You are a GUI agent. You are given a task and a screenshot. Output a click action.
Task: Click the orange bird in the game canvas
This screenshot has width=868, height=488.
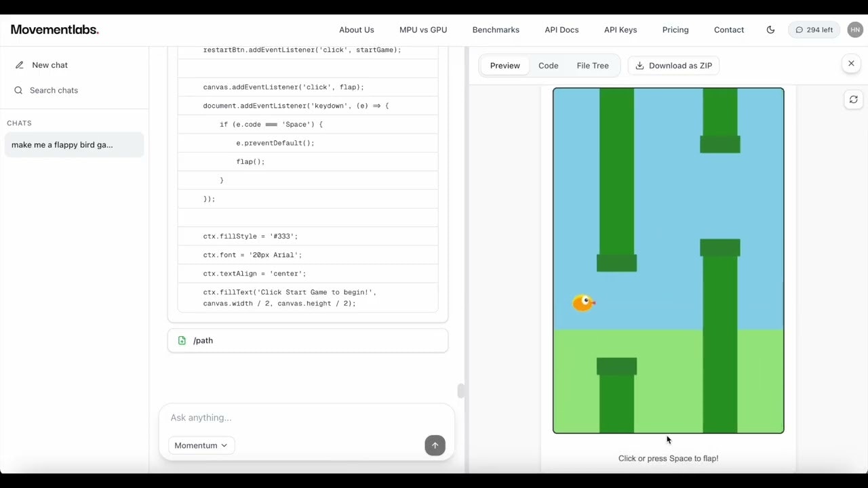click(583, 303)
